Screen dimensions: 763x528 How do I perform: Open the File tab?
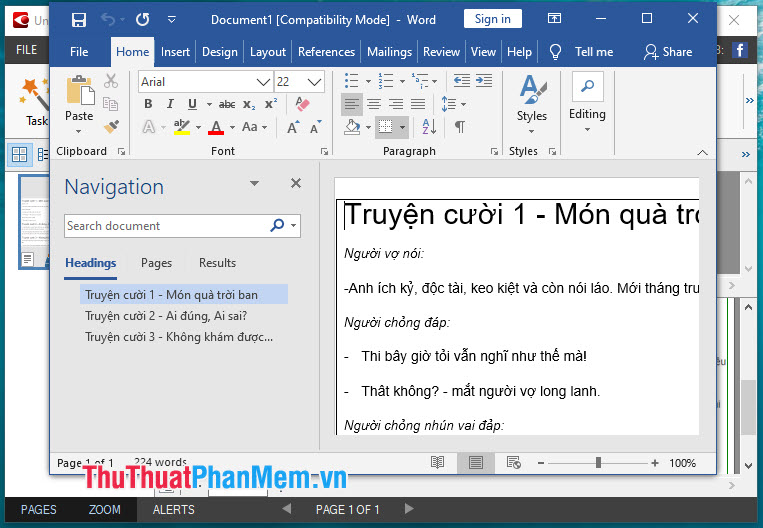tap(79, 52)
